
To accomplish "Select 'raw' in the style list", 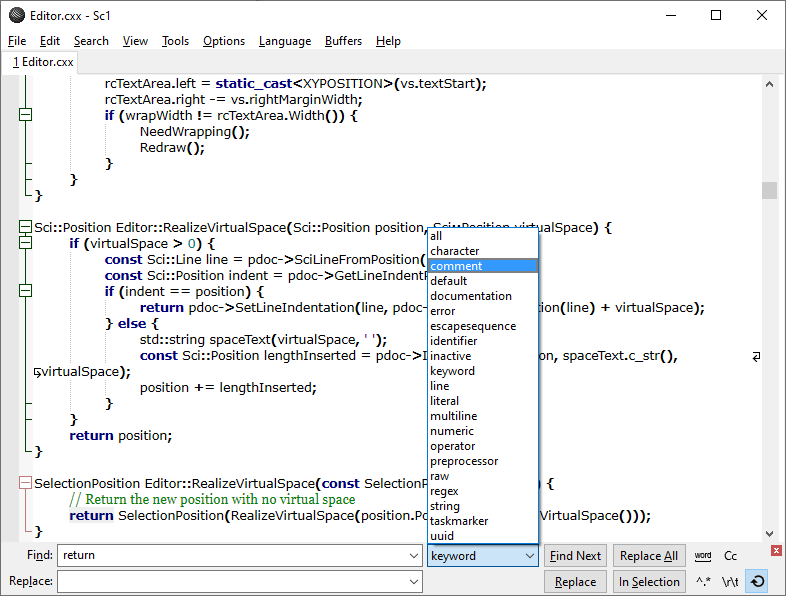I will point(483,476).
